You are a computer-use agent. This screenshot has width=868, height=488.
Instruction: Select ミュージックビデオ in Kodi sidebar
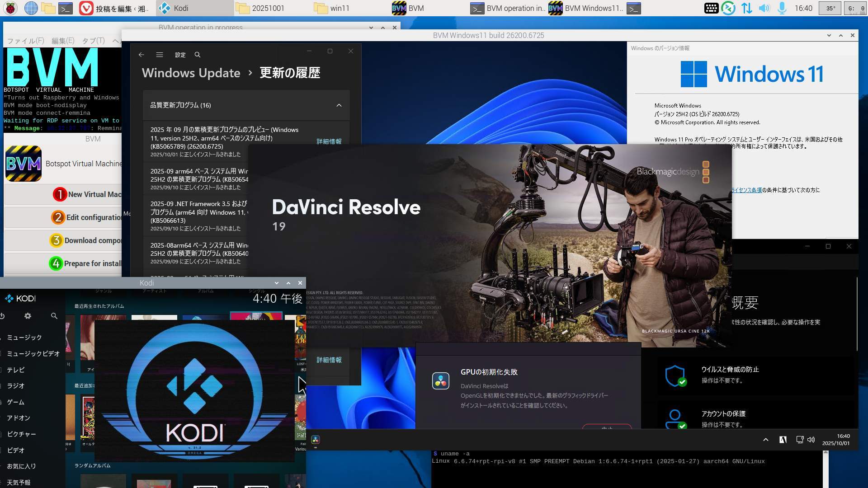[x=33, y=354]
